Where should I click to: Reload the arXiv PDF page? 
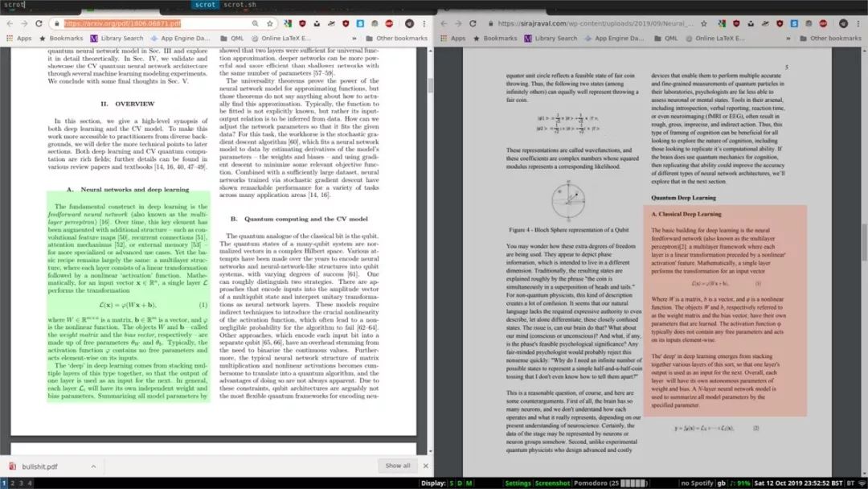point(39,24)
